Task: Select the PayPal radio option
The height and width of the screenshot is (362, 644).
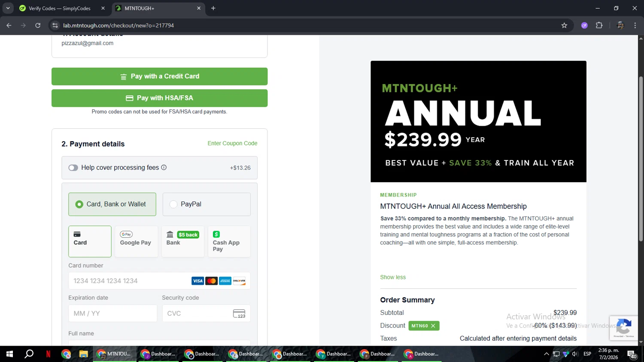Action: [207, 204]
